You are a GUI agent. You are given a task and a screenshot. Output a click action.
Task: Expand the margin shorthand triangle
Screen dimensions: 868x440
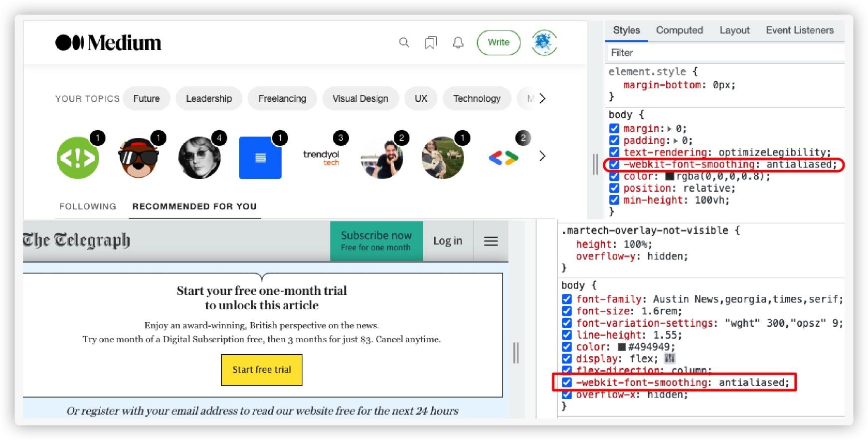pyautogui.click(x=670, y=129)
